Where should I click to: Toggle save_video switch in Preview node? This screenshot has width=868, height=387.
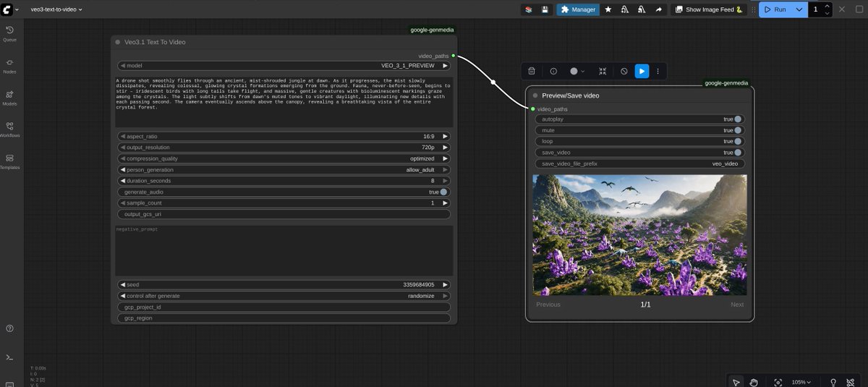click(x=739, y=153)
